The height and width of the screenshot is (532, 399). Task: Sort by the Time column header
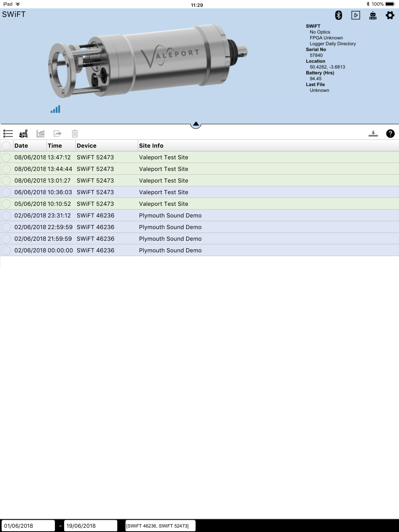click(x=61, y=145)
